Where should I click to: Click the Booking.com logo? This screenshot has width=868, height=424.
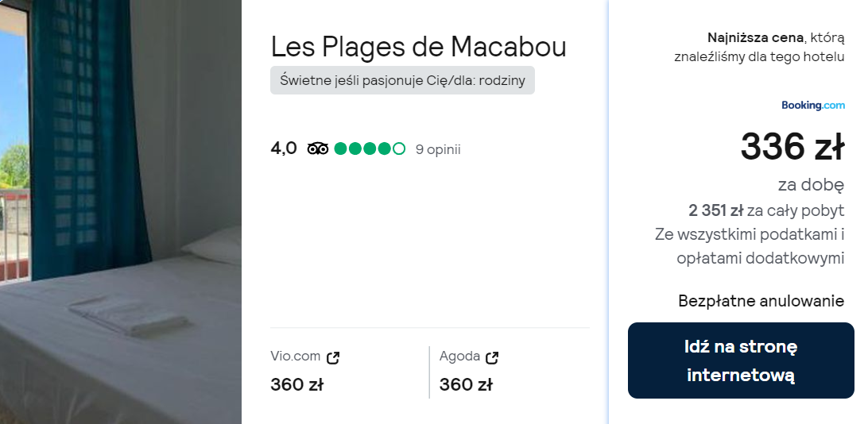[x=812, y=105]
